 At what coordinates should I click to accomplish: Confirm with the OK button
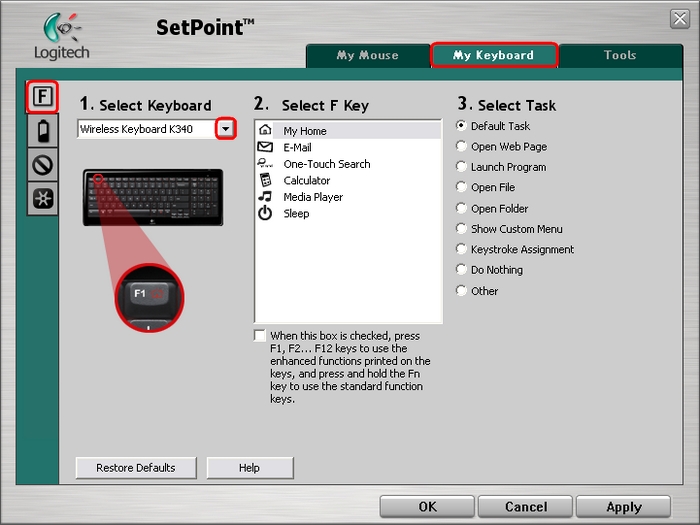[x=427, y=507]
